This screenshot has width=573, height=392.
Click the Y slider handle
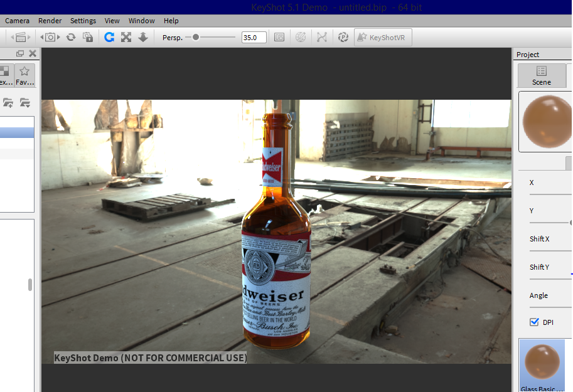coord(570,223)
